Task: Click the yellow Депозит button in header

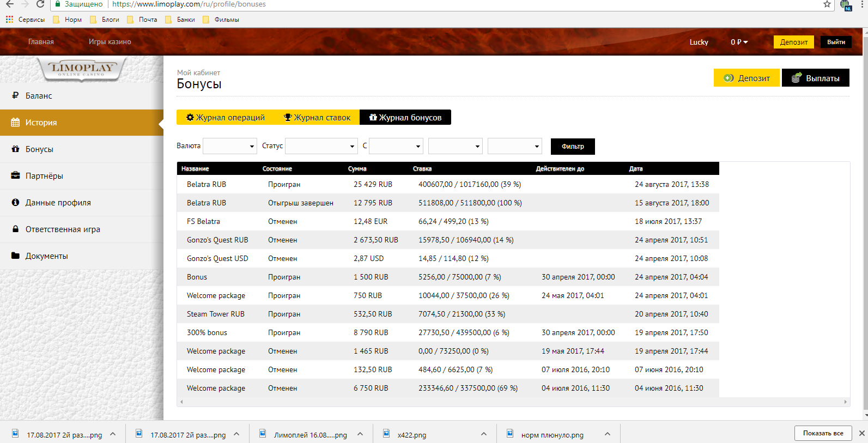Action: click(x=794, y=42)
